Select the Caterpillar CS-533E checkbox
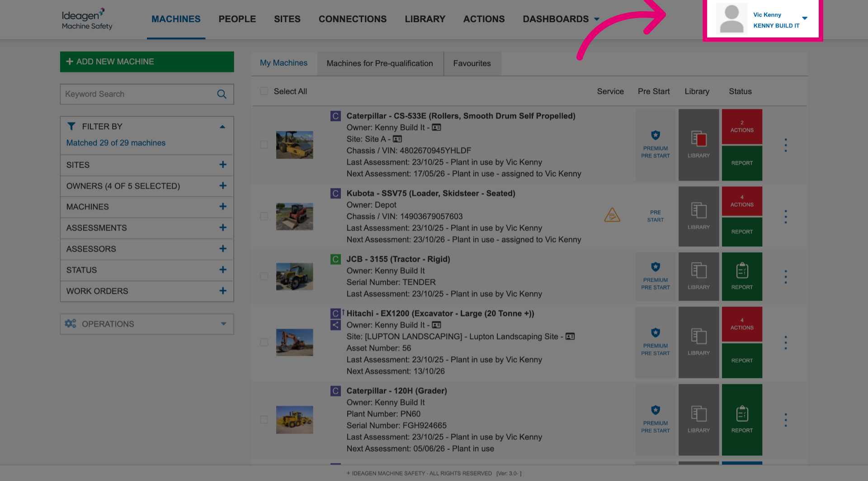This screenshot has height=481, width=868. [264, 145]
